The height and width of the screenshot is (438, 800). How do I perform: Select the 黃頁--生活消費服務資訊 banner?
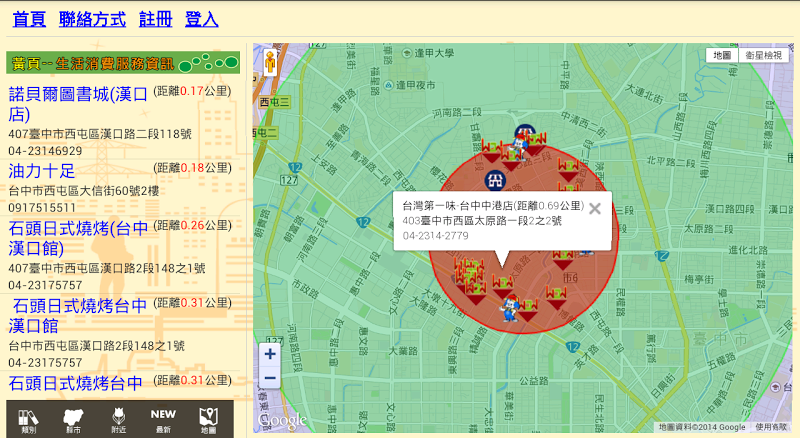(123, 63)
